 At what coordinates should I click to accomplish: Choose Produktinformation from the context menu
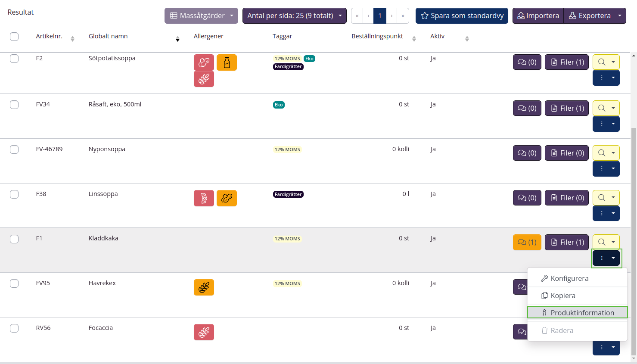(x=577, y=313)
